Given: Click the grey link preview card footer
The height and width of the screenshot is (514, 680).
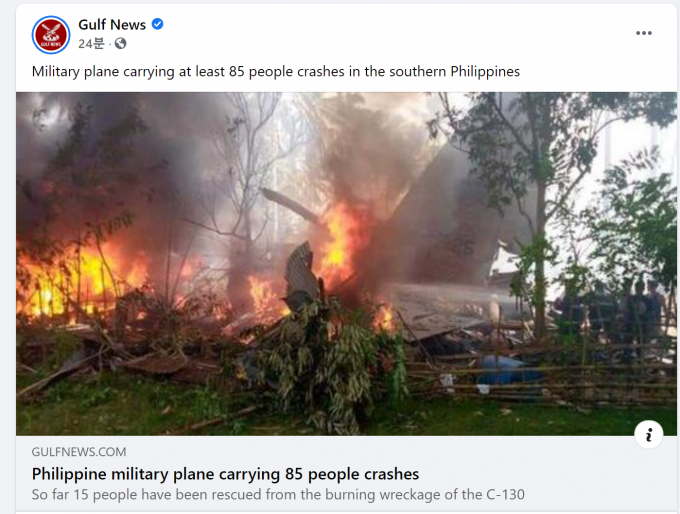Looking at the screenshot, I should click(x=346, y=474).
